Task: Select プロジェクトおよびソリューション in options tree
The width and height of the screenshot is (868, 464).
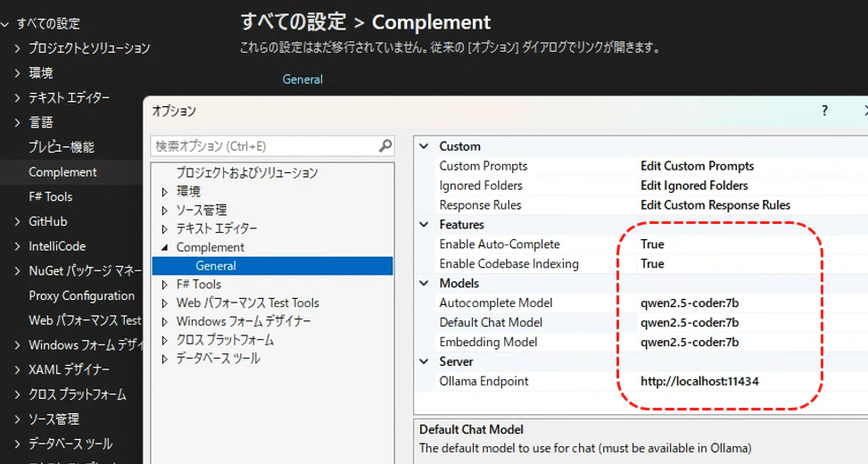Action: 247,173
